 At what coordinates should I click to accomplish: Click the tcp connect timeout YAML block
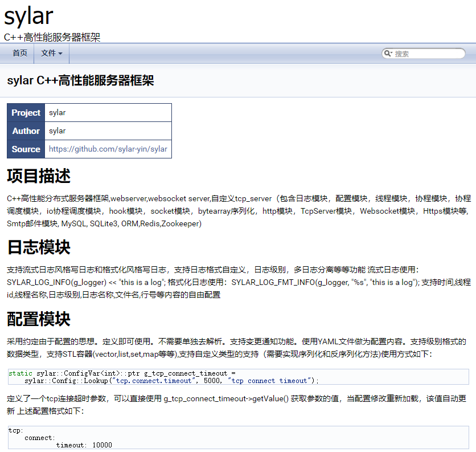click(238, 438)
